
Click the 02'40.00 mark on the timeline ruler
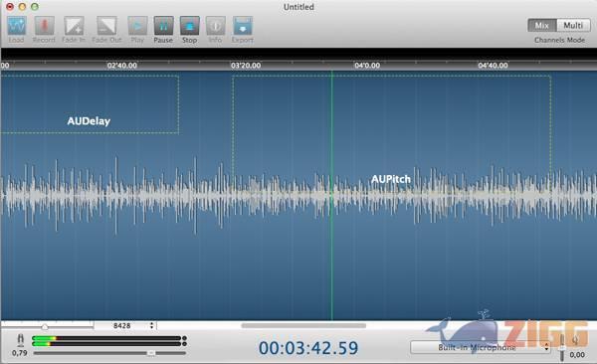(121, 66)
